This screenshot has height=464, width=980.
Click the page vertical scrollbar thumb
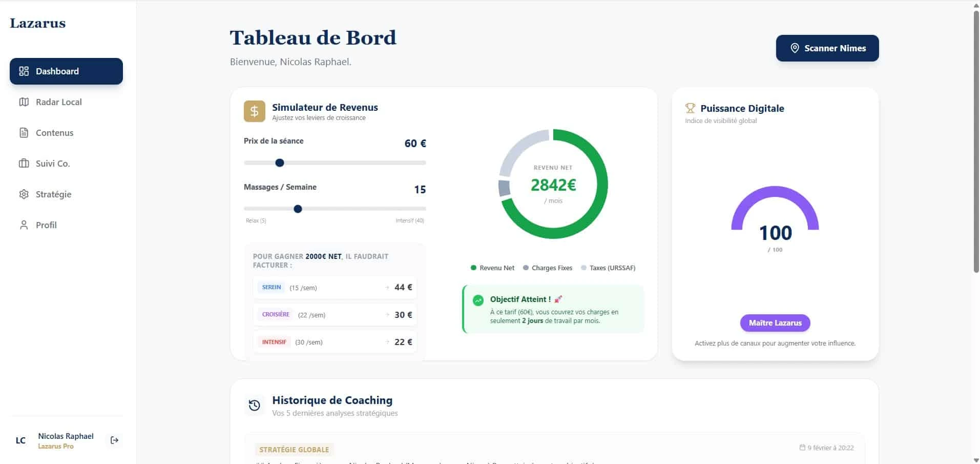976,141
